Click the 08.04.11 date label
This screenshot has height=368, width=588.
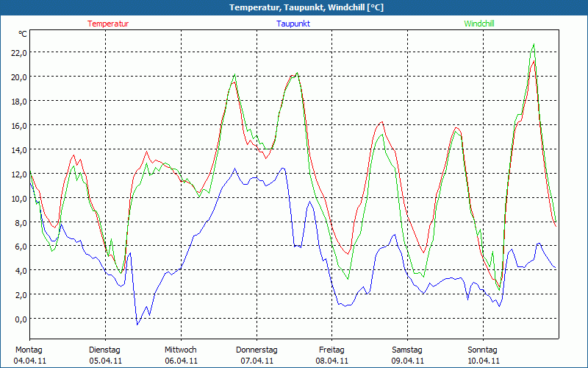332,361
